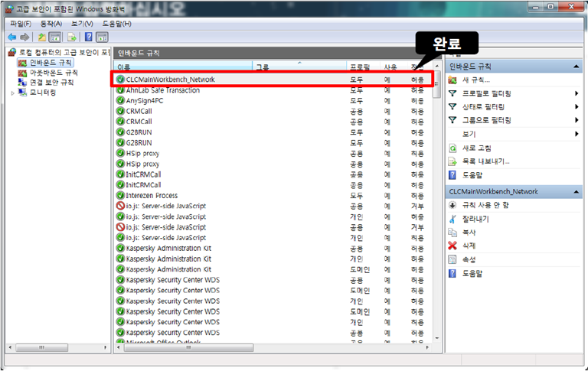Select 연결 보안 규칙 in the left tree

(x=52, y=83)
